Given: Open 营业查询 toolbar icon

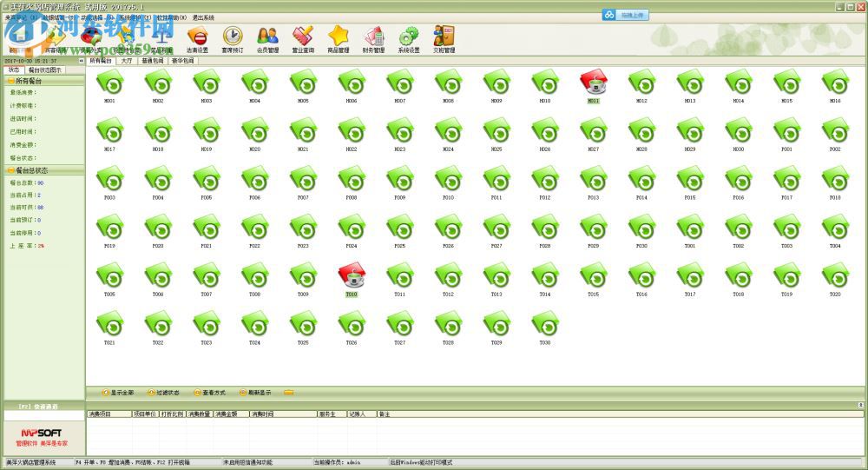Looking at the screenshot, I should tap(303, 40).
